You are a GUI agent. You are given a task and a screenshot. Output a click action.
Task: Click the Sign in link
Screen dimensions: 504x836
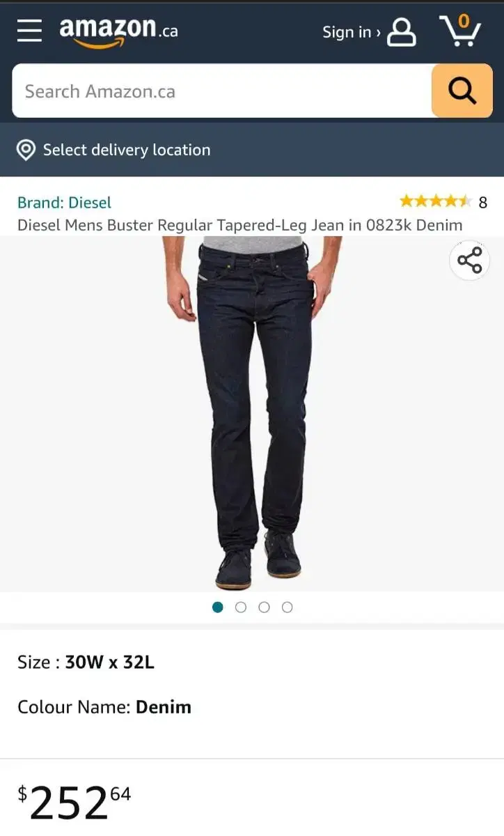[351, 32]
